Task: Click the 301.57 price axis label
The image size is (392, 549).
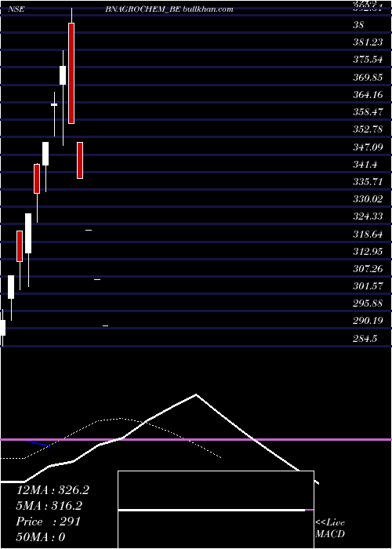Action: [368, 286]
